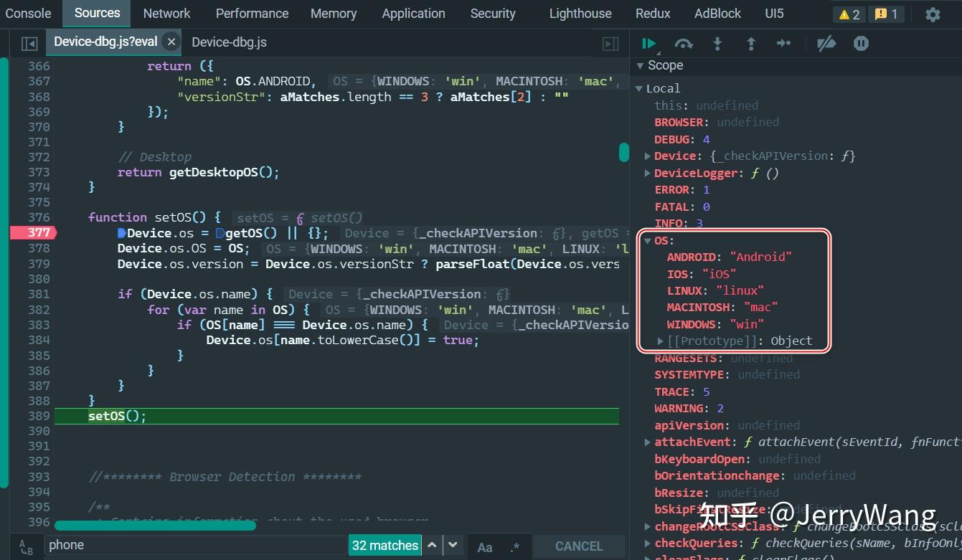Select the WARNING: 2 variable

pos(689,409)
